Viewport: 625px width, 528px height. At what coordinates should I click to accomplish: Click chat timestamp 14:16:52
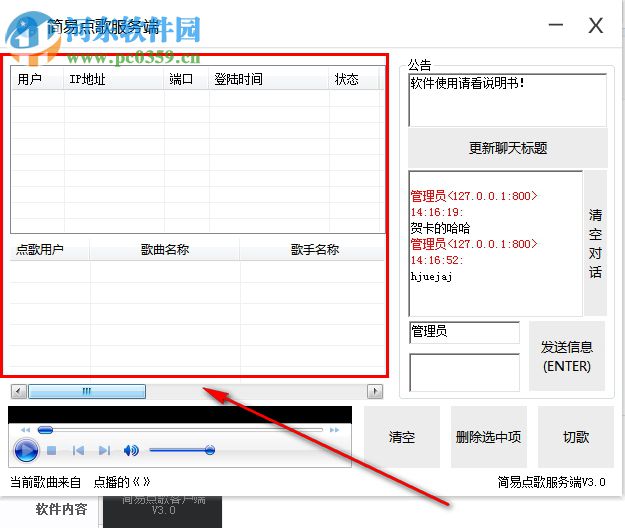click(436, 260)
